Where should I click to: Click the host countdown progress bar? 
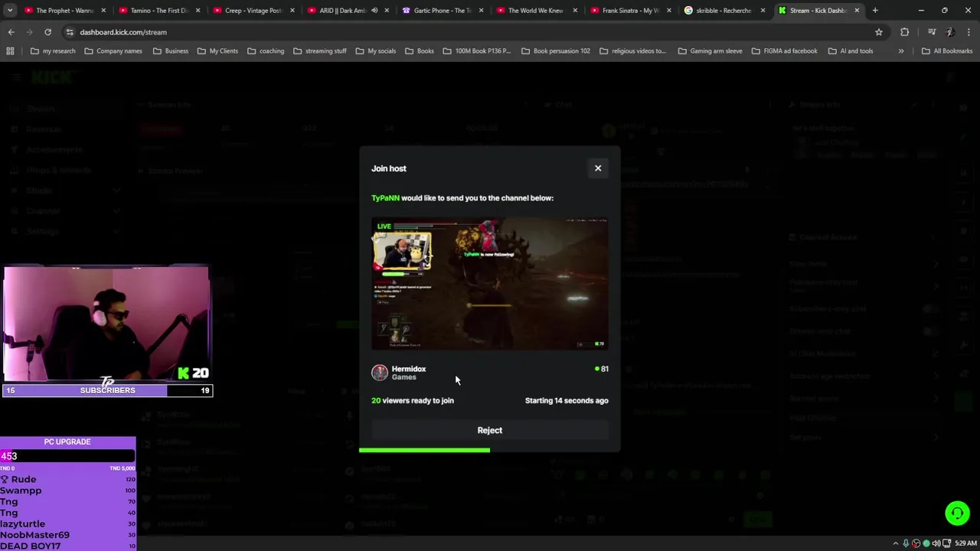pyautogui.click(x=490, y=450)
